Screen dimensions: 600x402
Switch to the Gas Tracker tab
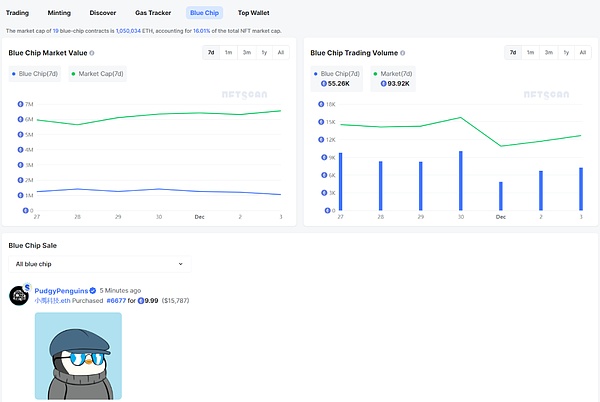coord(153,13)
